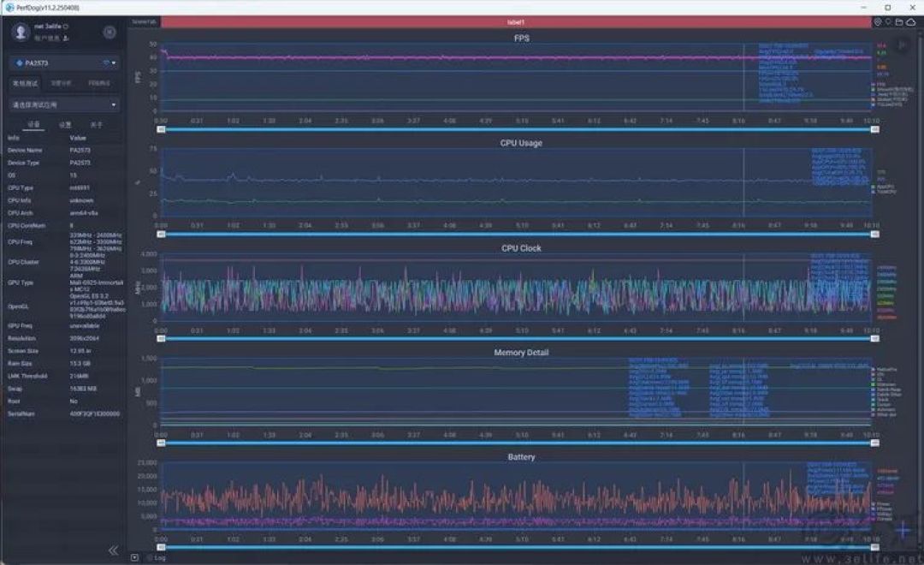
Task: Click the Wi-Fi connection icon in the device selector
Action: click(106, 62)
